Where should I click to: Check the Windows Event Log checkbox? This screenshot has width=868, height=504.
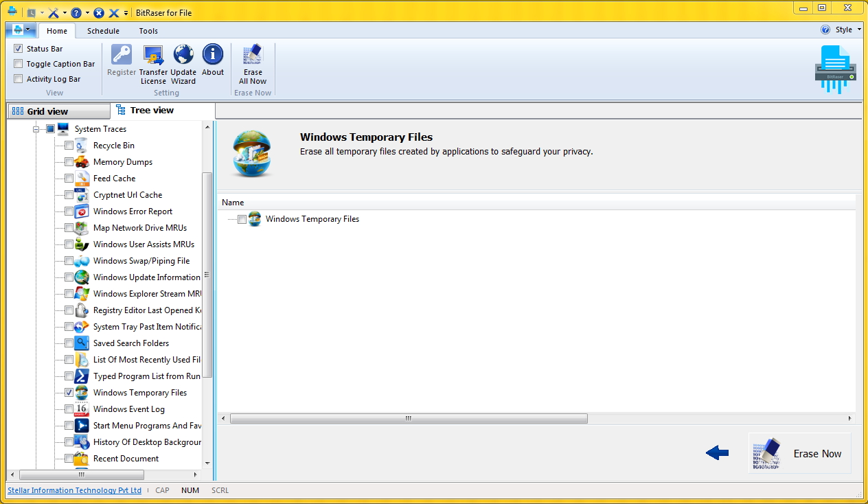(69, 409)
